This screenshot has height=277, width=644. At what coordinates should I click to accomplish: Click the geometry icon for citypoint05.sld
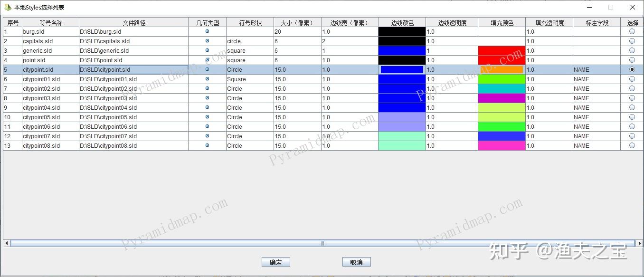207,117
